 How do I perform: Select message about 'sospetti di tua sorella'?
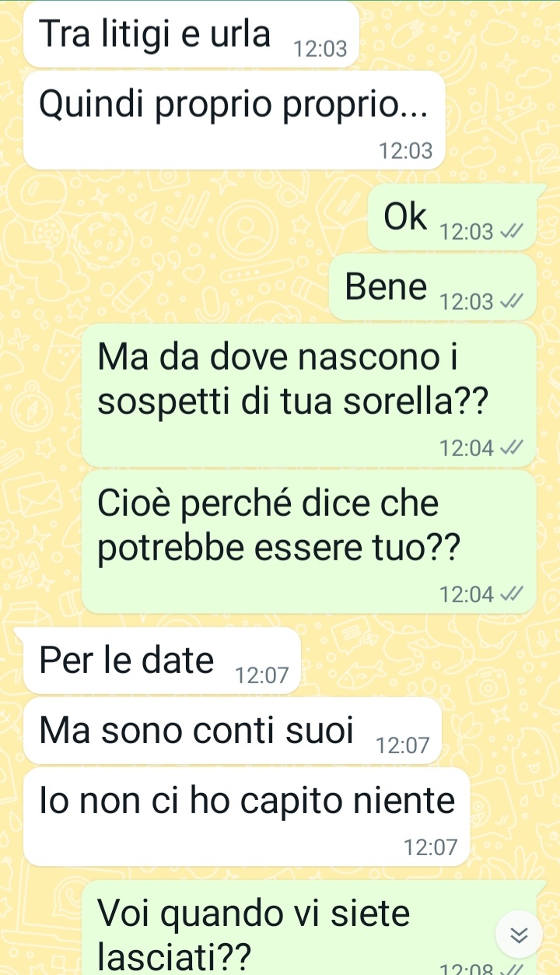pos(308,395)
